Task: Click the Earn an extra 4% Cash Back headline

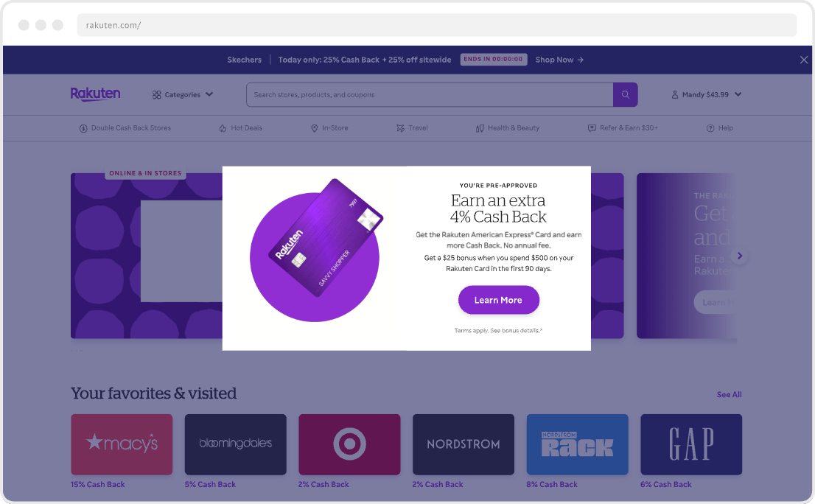Action: pyautogui.click(x=498, y=209)
